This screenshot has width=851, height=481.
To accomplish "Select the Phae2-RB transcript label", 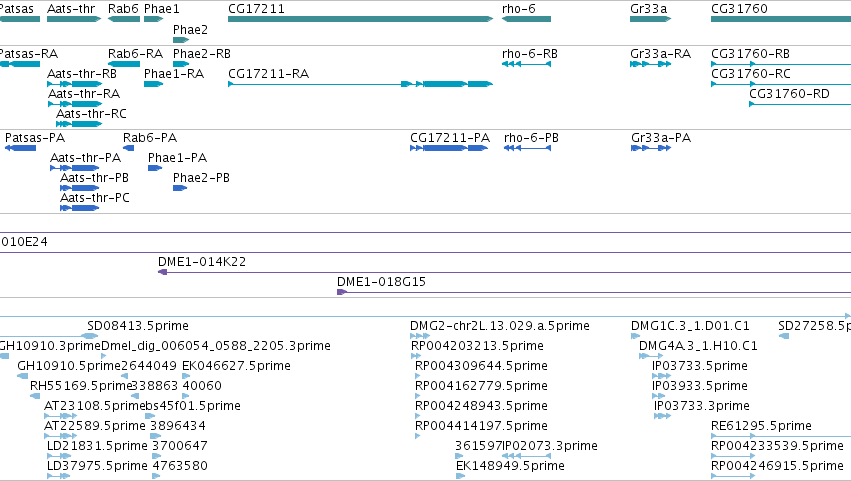I will [202, 54].
